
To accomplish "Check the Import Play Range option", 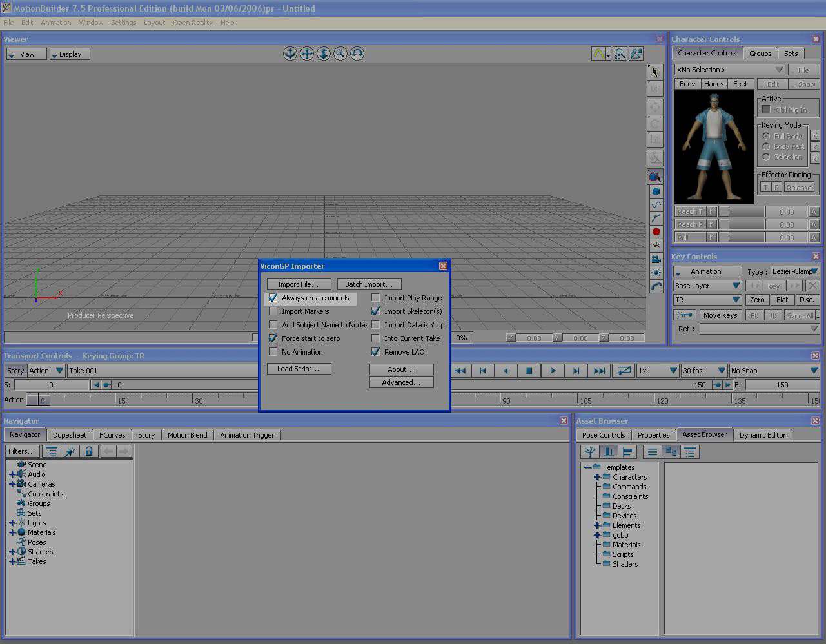I will [376, 298].
